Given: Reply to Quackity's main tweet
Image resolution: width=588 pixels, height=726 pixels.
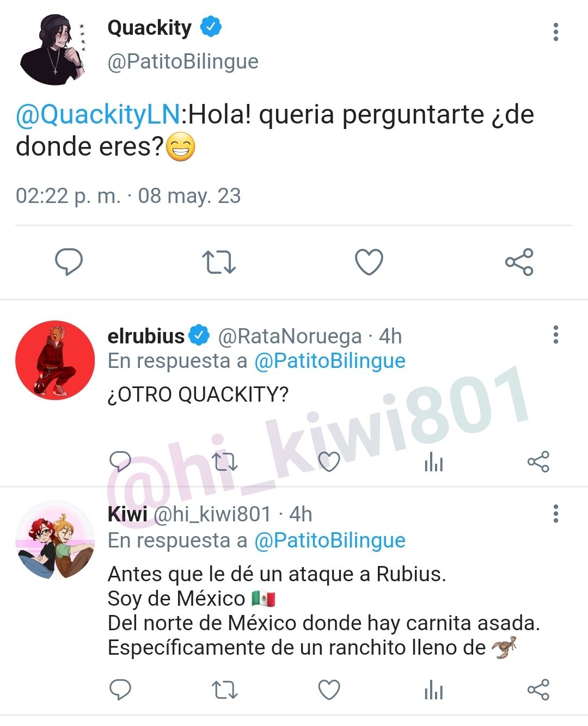Looking at the screenshot, I should tap(69, 262).
